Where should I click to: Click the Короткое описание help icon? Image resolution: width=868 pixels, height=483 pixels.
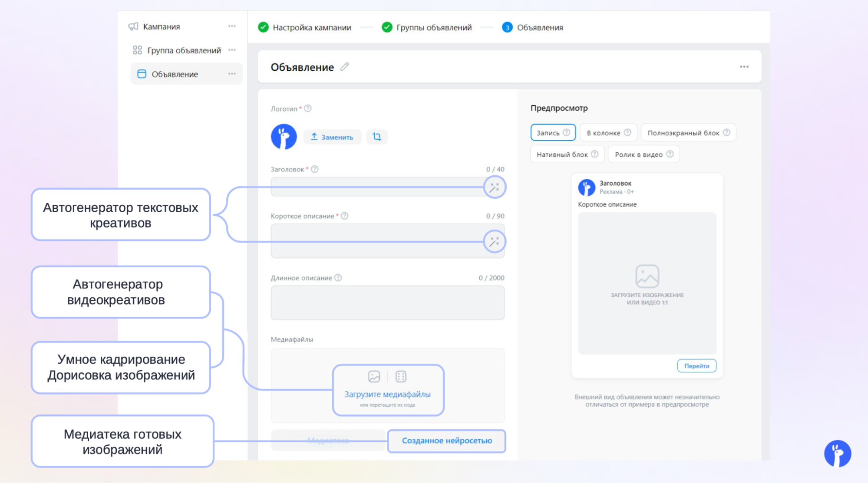[345, 216]
